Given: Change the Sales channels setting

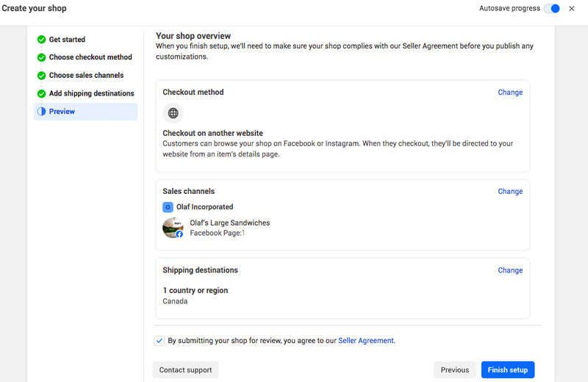Looking at the screenshot, I should tap(510, 192).
